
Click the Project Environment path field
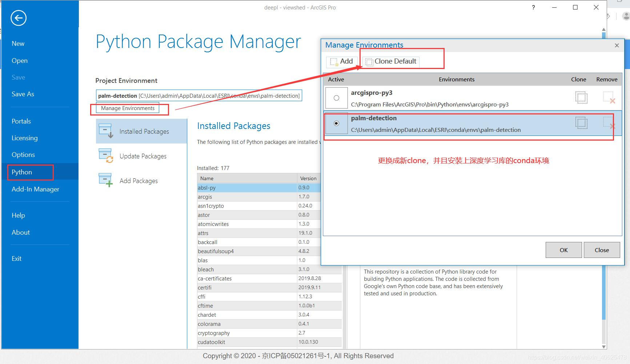click(x=199, y=96)
